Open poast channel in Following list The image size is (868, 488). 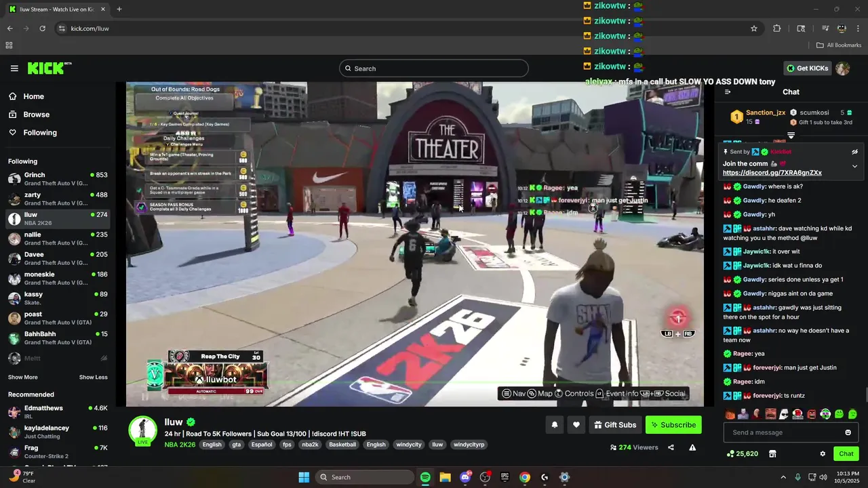pos(58,318)
